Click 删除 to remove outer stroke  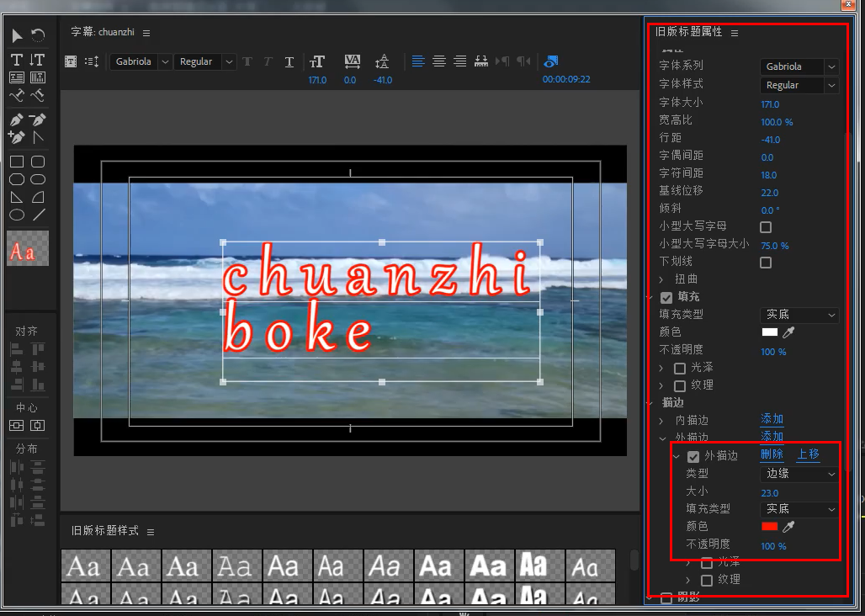point(772,454)
